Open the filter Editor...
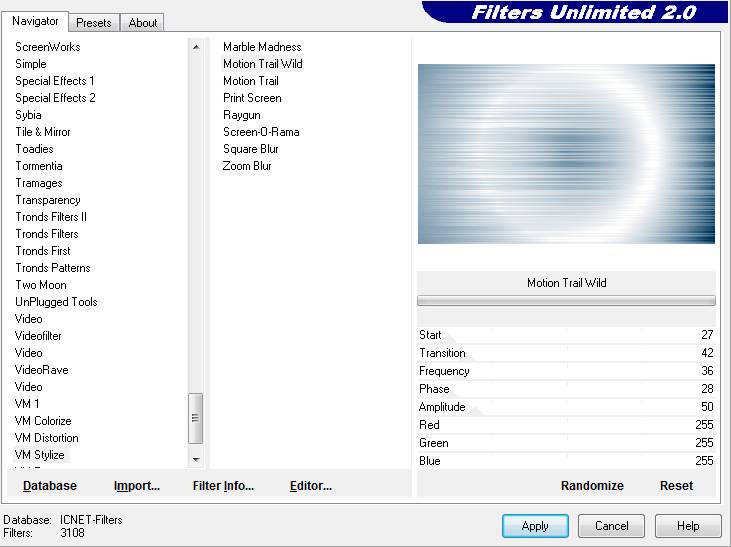731x547 pixels. coord(310,485)
